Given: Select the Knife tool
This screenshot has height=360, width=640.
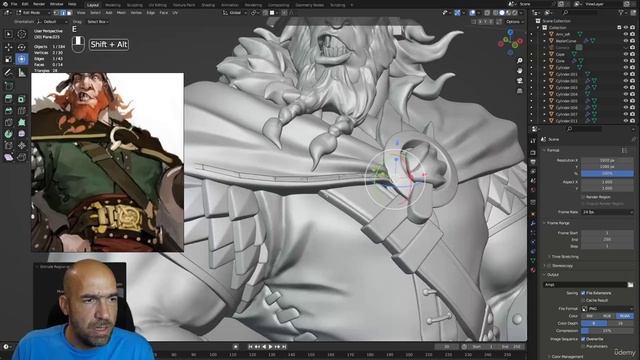Looking at the screenshot, I should tap(9, 122).
